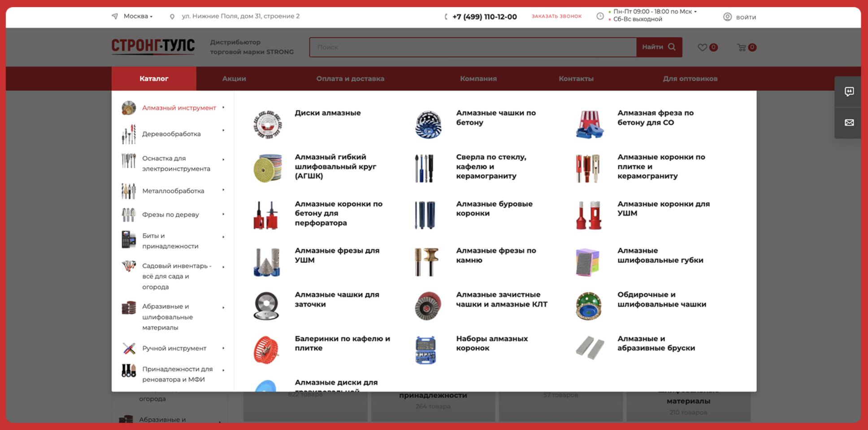Image resolution: width=868 pixels, height=430 pixels.
Task: Open the Москва city dropdown
Action: pos(138,16)
